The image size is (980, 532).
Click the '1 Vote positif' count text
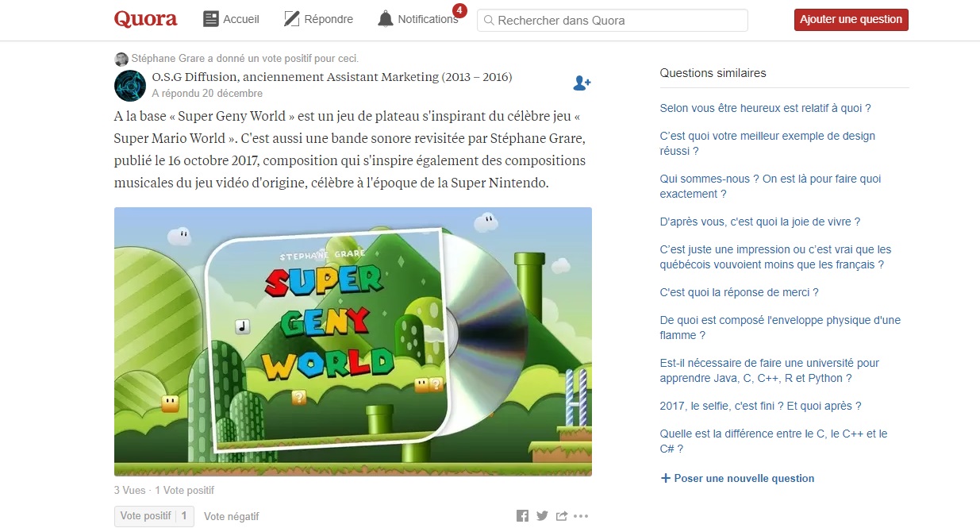185,490
